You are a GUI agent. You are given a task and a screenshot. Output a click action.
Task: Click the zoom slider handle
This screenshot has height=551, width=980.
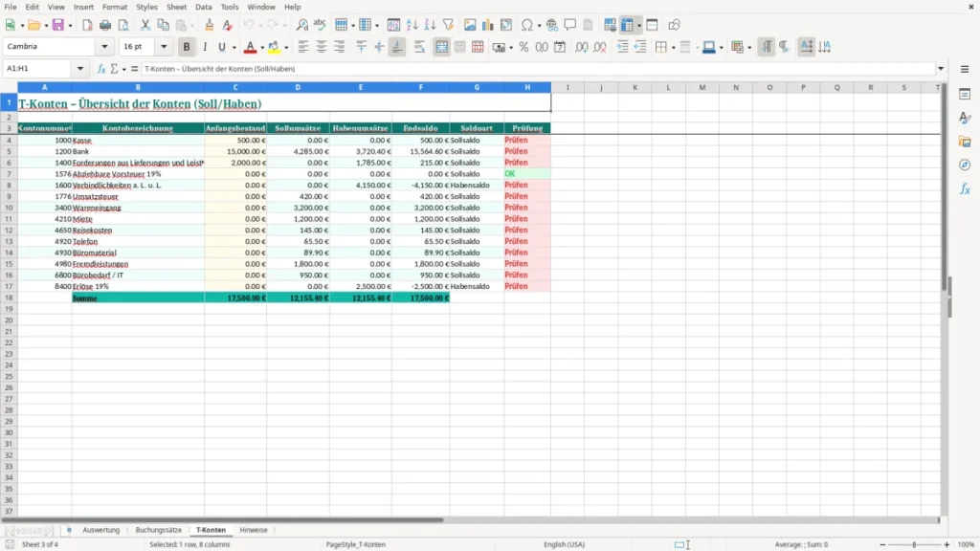(x=914, y=544)
